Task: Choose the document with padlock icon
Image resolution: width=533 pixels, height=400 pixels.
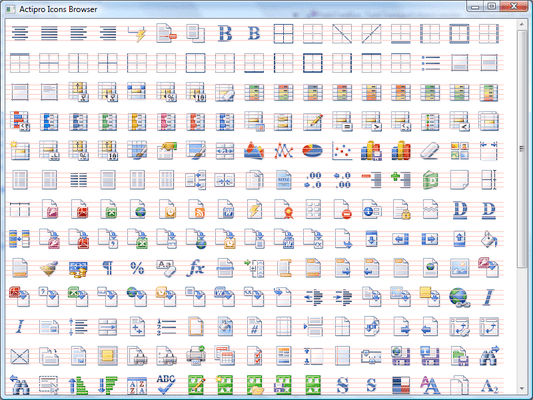Action: (x=401, y=209)
